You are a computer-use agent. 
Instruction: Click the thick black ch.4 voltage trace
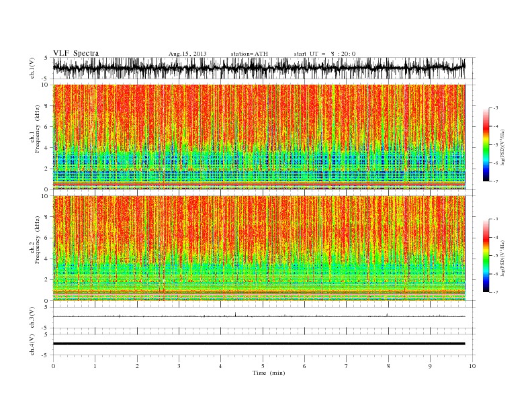(x=259, y=344)
